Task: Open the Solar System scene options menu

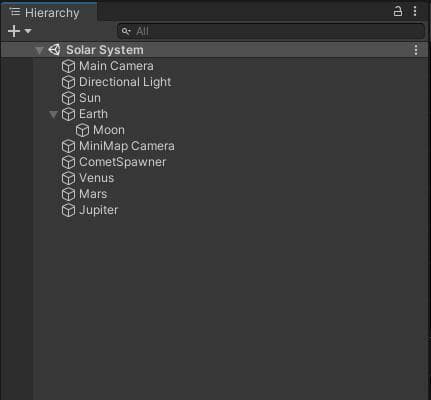Action: click(x=416, y=50)
